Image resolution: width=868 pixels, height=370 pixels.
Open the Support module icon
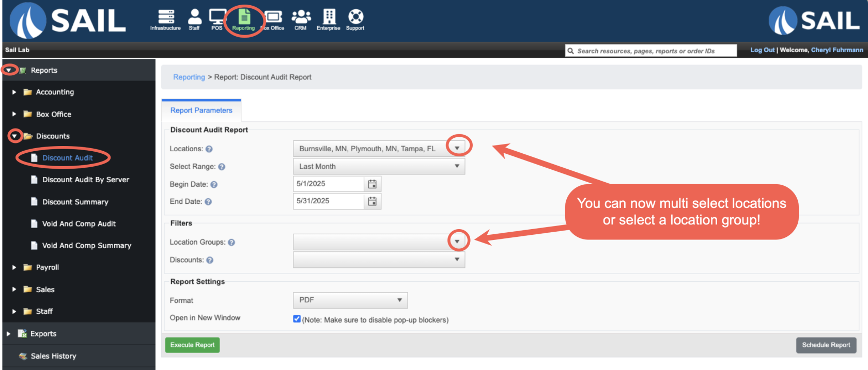pyautogui.click(x=355, y=20)
